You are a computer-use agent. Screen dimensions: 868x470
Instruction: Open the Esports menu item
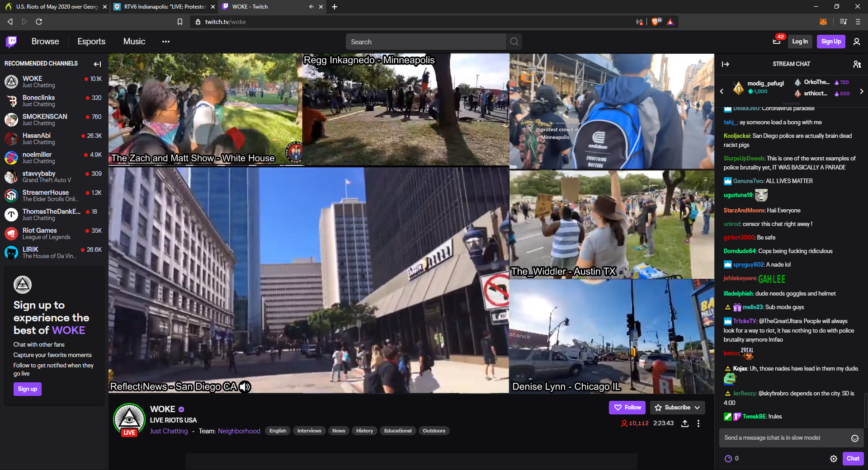click(91, 42)
